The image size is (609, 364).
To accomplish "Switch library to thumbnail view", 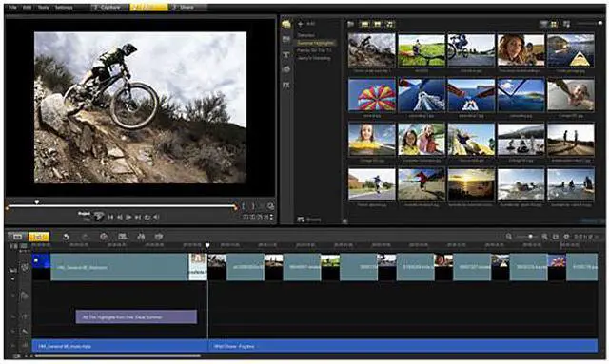I will pyautogui.click(x=554, y=24).
